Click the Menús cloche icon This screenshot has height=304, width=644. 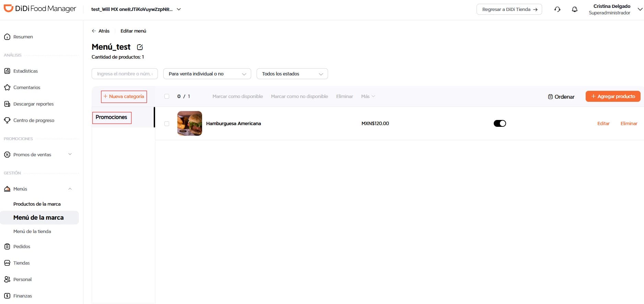pos(7,189)
